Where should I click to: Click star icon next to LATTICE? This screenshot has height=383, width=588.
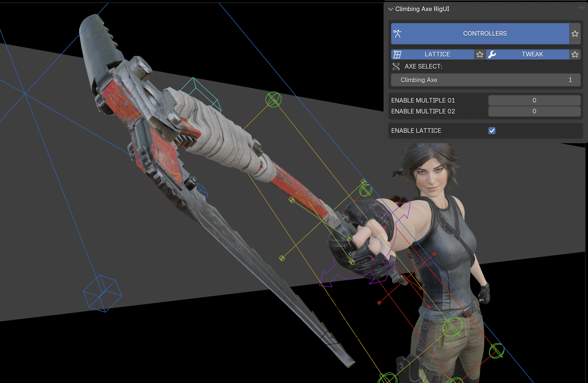click(480, 55)
